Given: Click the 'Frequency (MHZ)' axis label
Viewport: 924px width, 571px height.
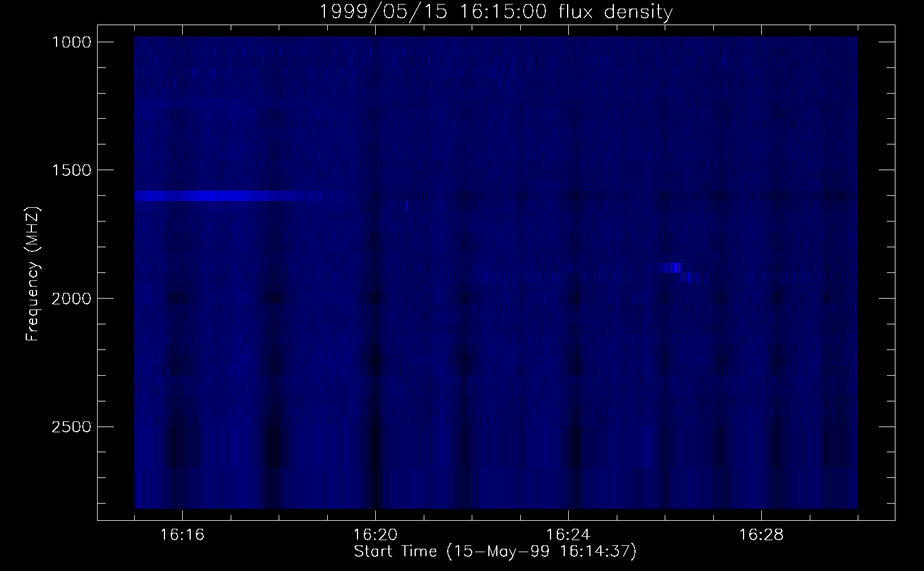Looking at the screenshot, I should (x=33, y=275).
